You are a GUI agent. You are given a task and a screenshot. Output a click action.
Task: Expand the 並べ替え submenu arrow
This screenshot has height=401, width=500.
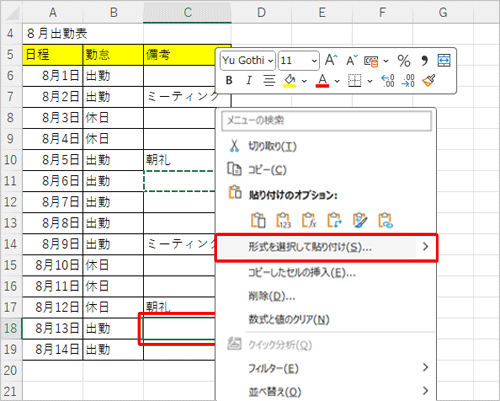pyautogui.click(x=425, y=390)
